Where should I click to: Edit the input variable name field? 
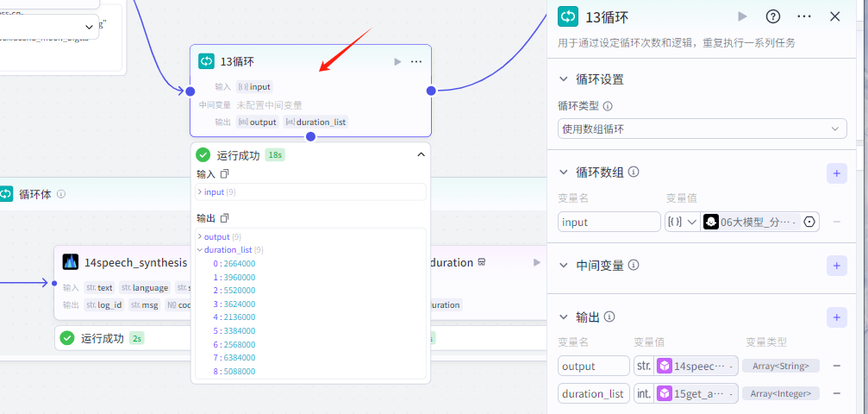(x=609, y=222)
